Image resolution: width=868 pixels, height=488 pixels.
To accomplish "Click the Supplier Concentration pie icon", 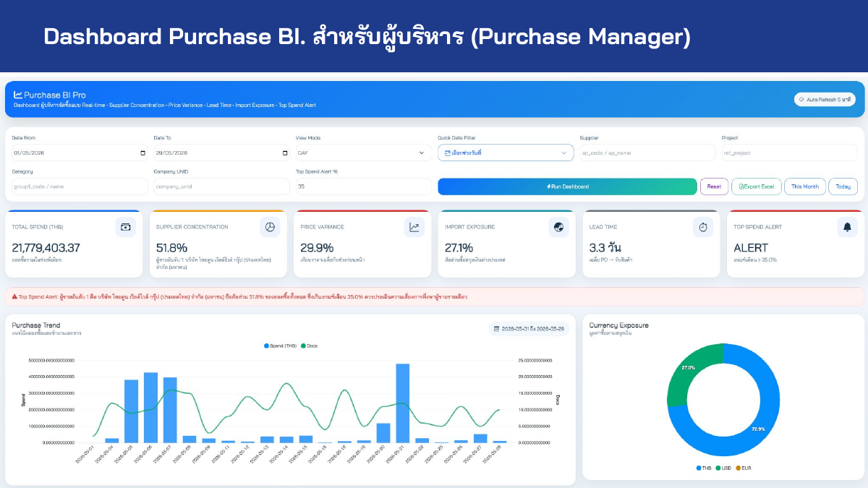I will pyautogui.click(x=270, y=227).
